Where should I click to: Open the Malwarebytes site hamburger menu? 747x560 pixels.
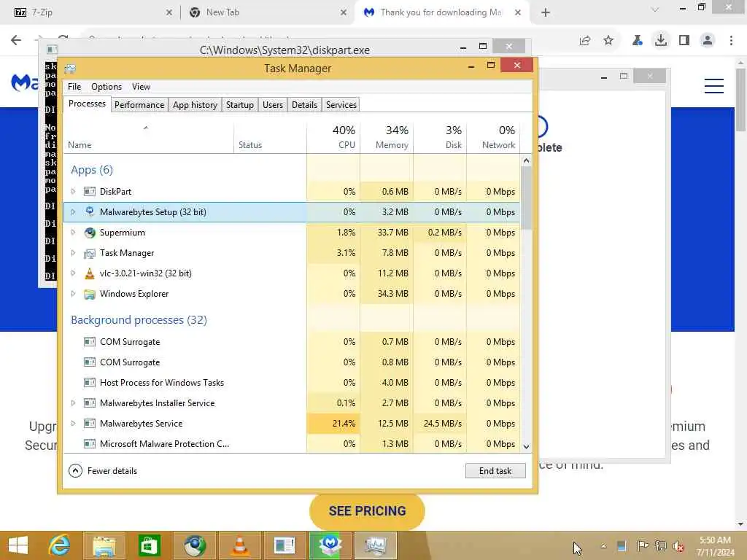coord(714,86)
